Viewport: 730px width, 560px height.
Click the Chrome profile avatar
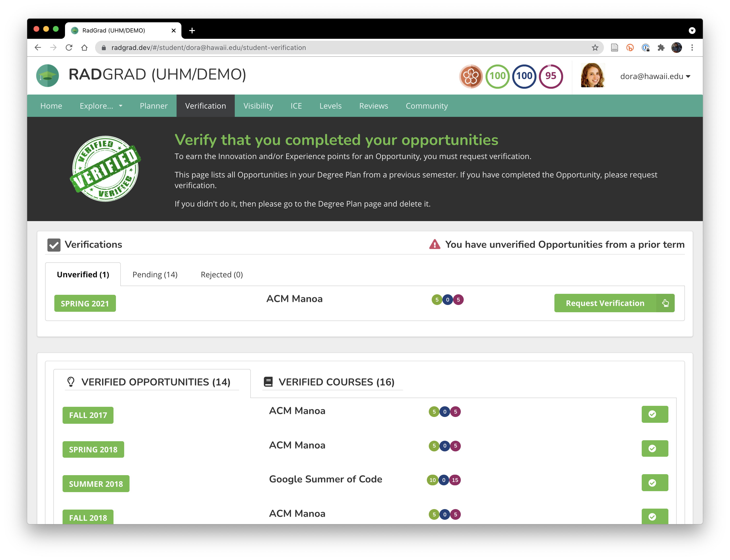click(x=676, y=48)
